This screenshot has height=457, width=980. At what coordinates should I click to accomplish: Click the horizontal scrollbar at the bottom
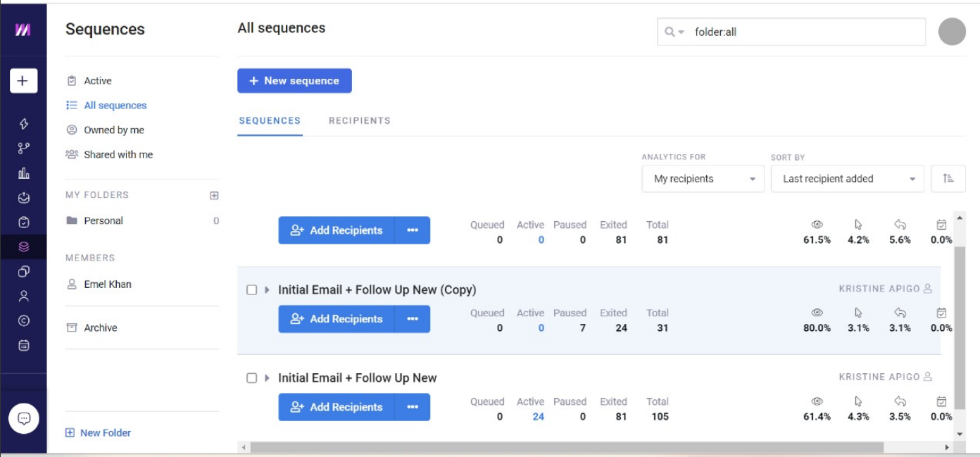567,447
